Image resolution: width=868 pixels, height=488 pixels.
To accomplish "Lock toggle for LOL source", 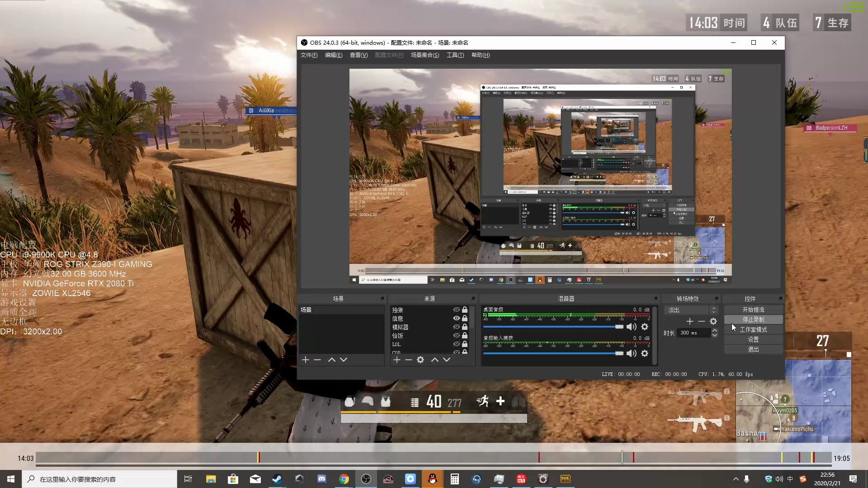I will coord(465,344).
